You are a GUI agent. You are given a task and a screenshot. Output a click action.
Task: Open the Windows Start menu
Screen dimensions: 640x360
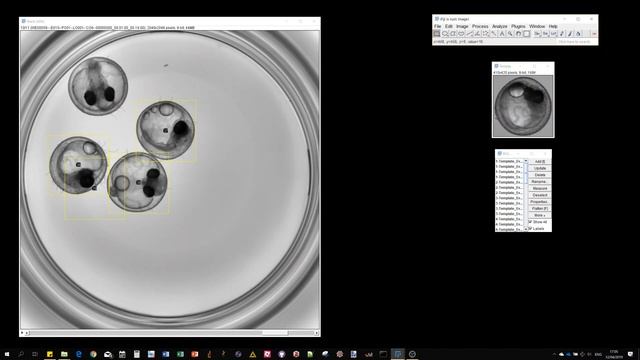pyautogui.click(x=7, y=354)
